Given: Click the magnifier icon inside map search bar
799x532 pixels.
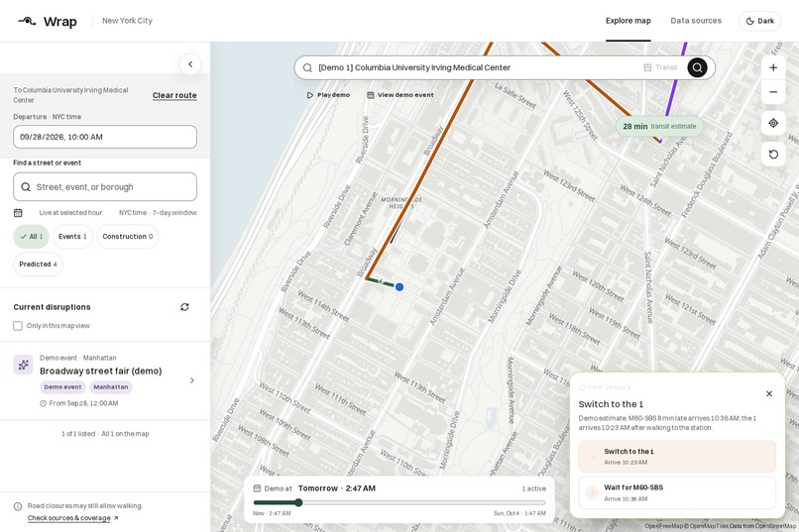Looking at the screenshot, I should pyautogui.click(x=307, y=67).
